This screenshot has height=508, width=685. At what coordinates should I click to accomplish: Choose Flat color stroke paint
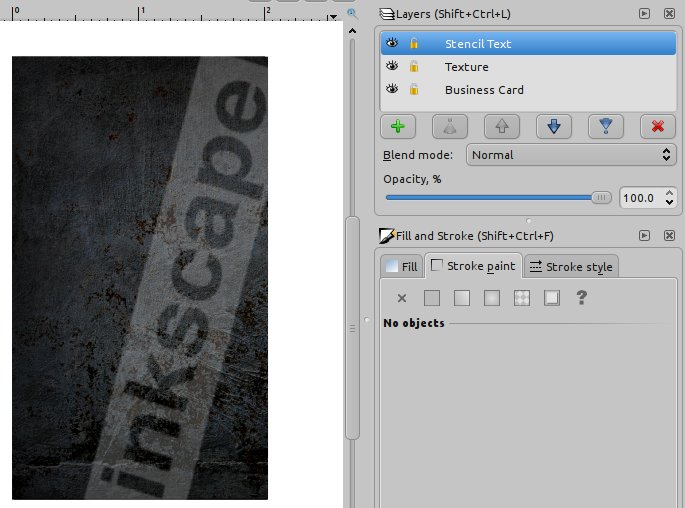[432, 298]
